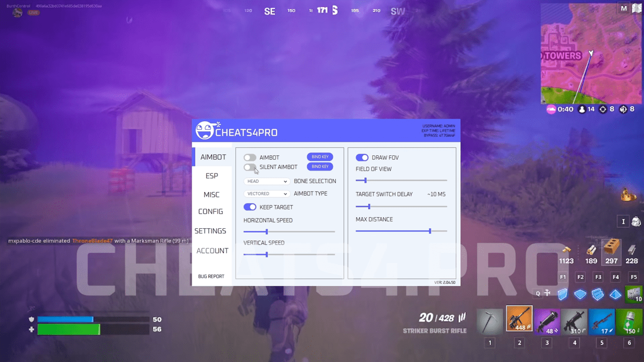This screenshot has height=362, width=644.
Task: Click the 20 / 428 ammo counter
Action: coord(437,318)
